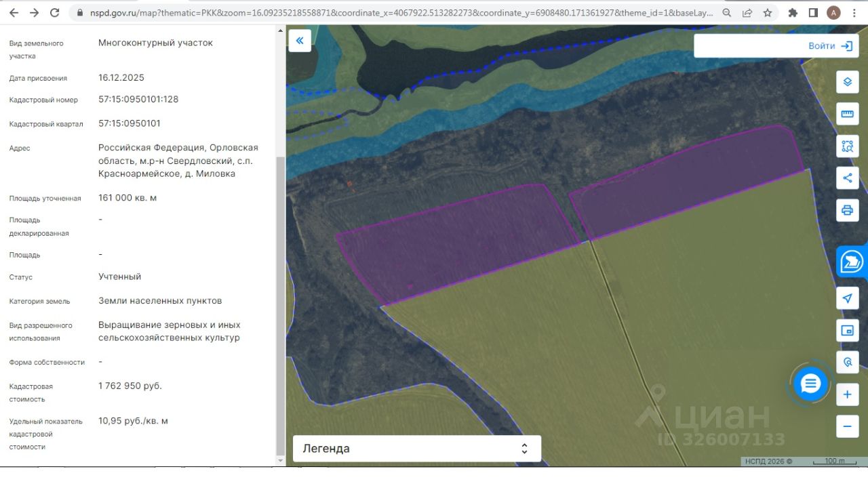Activate the ruler measurement tool
This screenshot has height=488, width=868.
[x=847, y=114]
